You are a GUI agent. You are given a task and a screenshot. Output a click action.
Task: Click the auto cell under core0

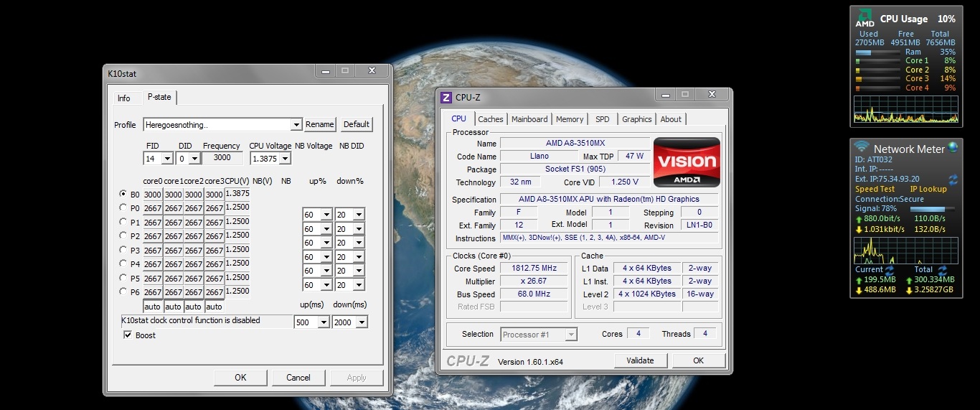click(x=152, y=307)
